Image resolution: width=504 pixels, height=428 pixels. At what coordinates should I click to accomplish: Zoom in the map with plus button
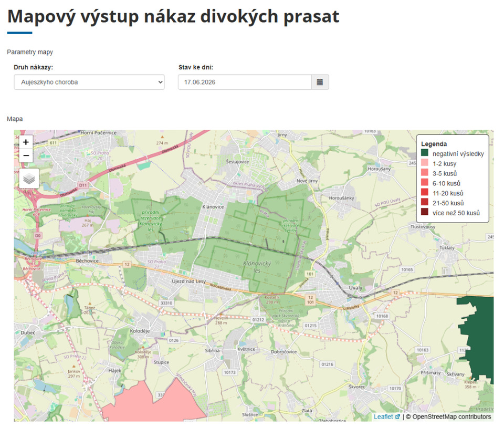pos(26,142)
